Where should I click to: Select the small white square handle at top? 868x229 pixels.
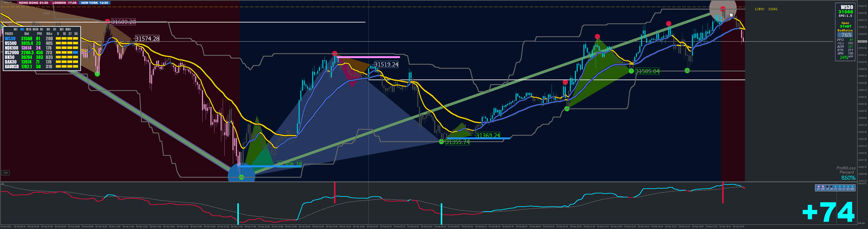pyautogui.click(x=731, y=15)
